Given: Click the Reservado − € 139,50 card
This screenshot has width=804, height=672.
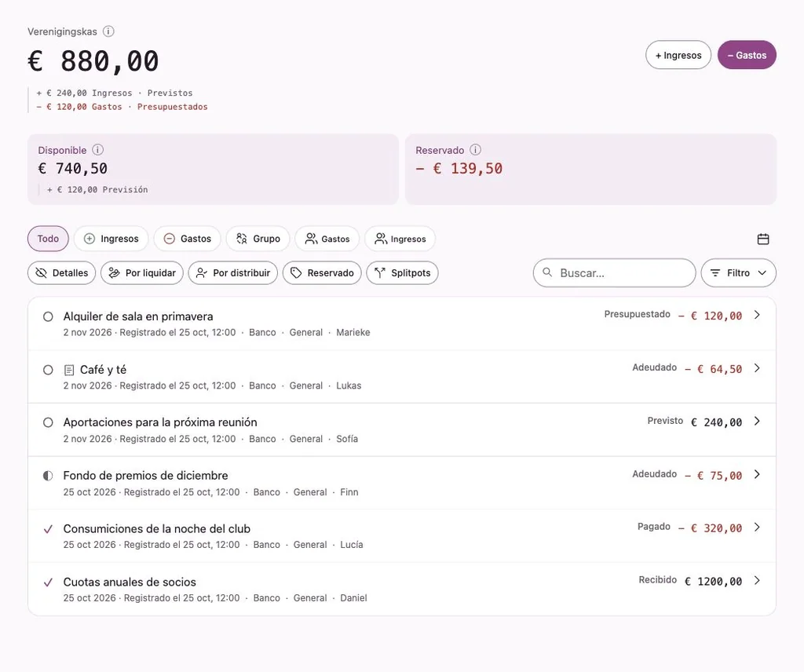Looking at the screenshot, I should tap(590, 169).
